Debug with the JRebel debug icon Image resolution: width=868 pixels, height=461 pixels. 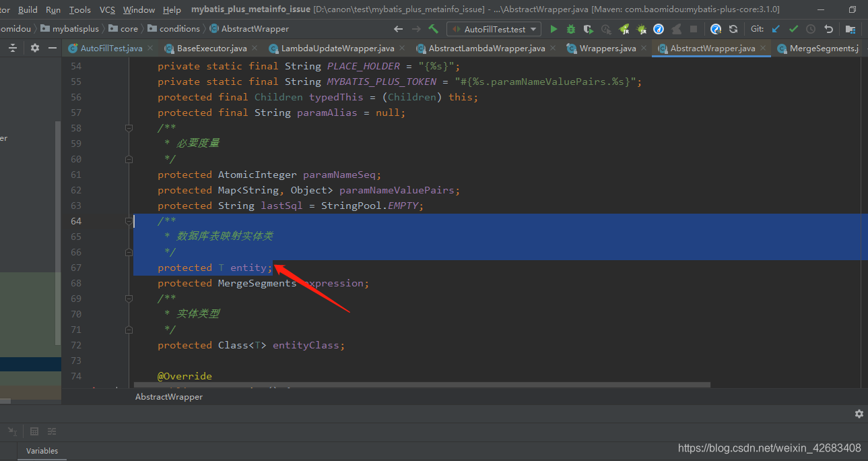tap(641, 29)
